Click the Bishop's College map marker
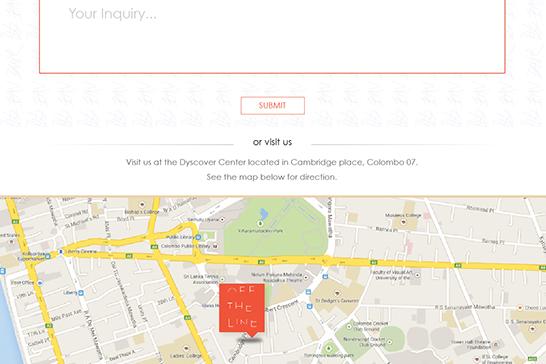 click(142, 204)
